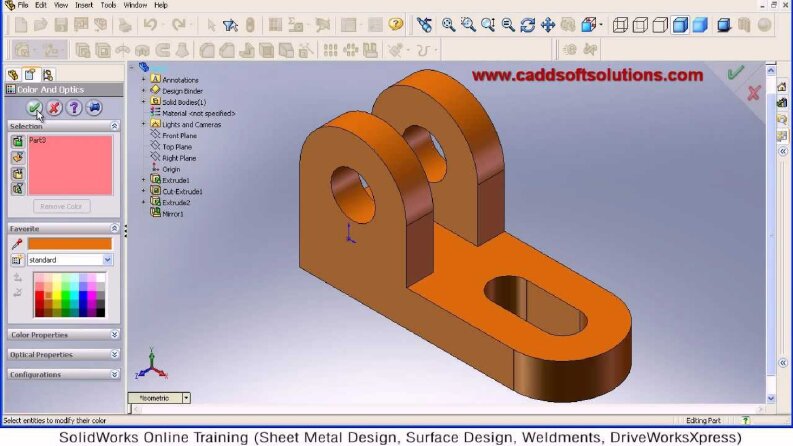The width and height of the screenshot is (793, 446).
Task: Select the Pan tool
Action: tap(548, 24)
